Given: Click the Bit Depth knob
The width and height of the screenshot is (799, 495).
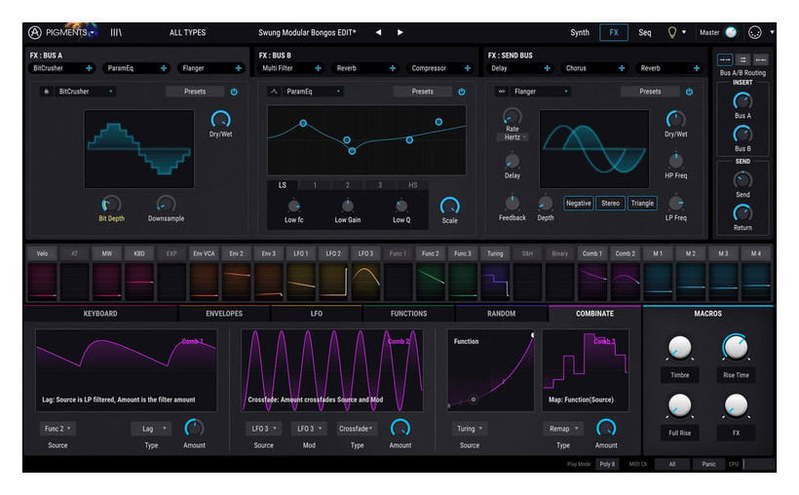Looking at the screenshot, I should (111, 204).
